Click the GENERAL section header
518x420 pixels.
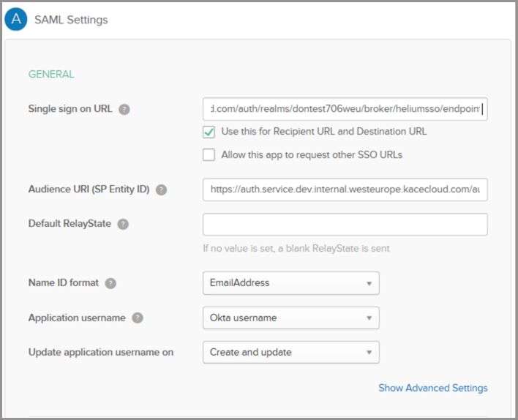tap(51, 74)
